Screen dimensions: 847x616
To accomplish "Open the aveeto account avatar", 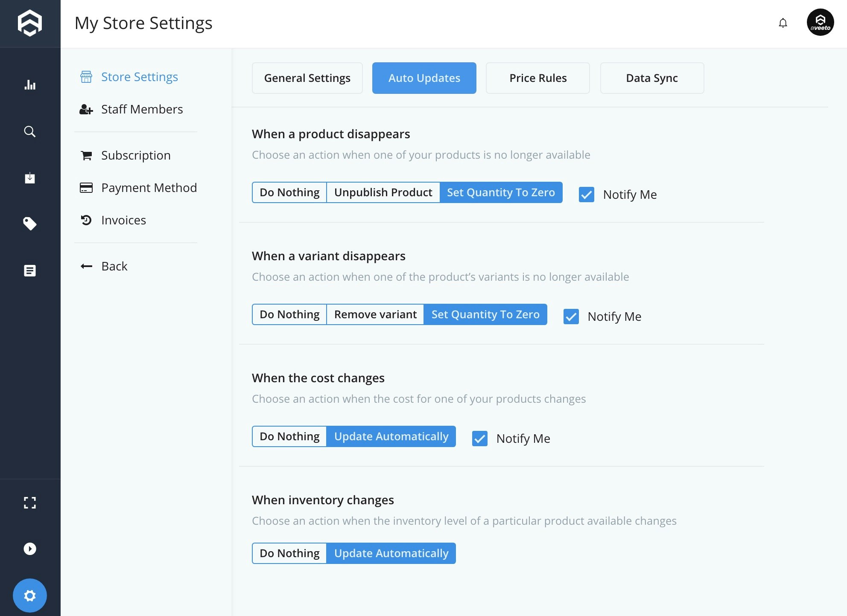I will point(820,23).
